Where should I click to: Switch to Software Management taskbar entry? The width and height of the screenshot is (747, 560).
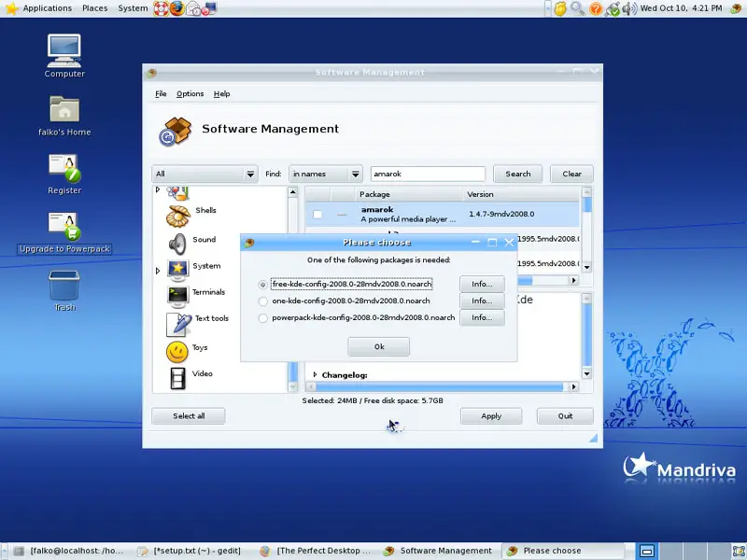tap(438, 551)
